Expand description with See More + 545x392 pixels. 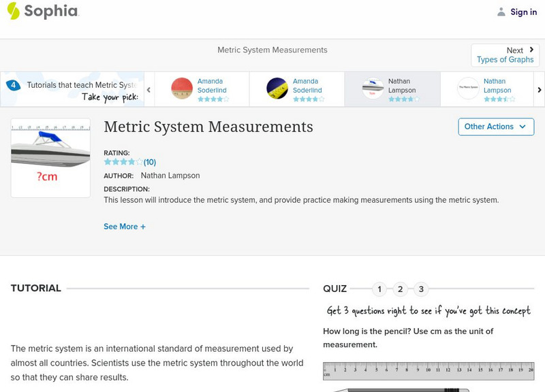tap(125, 227)
